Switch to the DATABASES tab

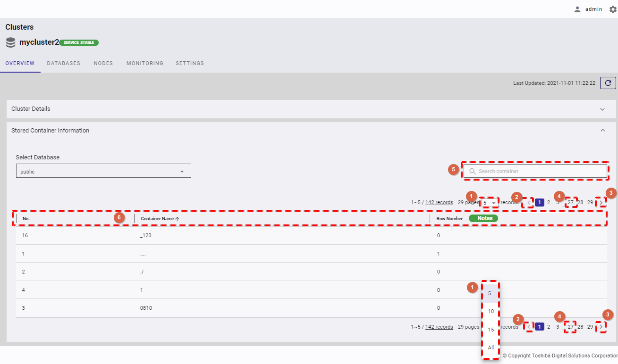[63, 63]
